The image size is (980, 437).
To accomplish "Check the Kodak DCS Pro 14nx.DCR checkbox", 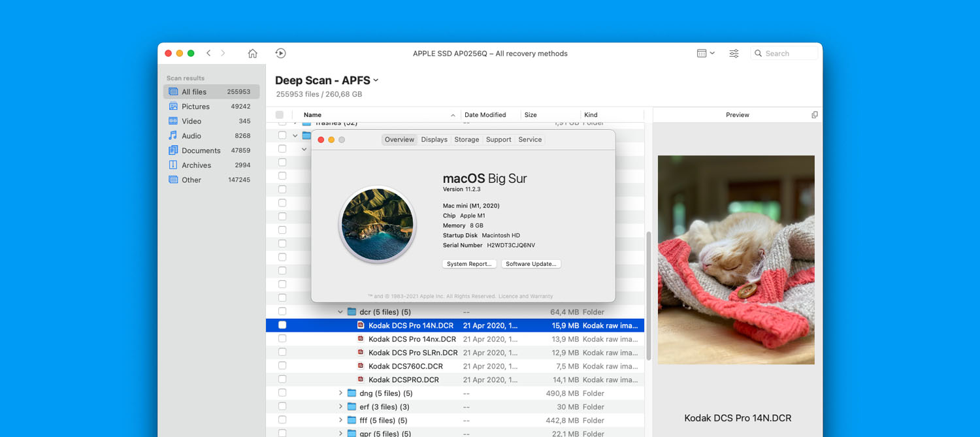I will tap(282, 339).
